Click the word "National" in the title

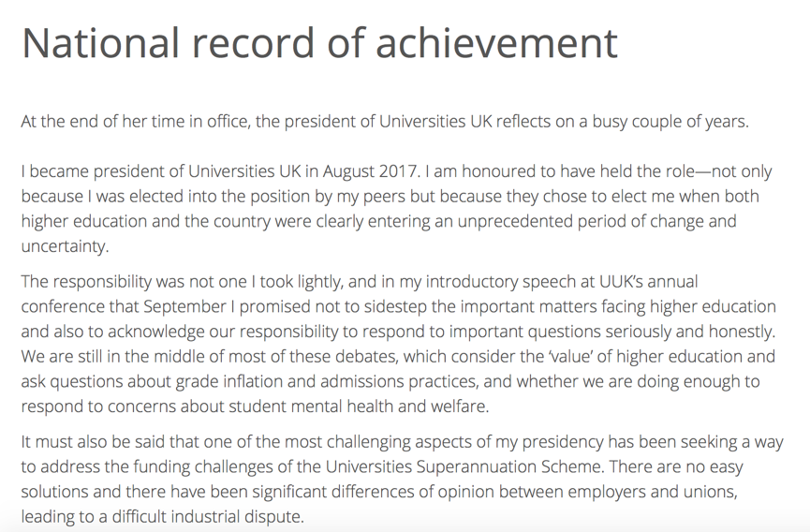(100, 42)
